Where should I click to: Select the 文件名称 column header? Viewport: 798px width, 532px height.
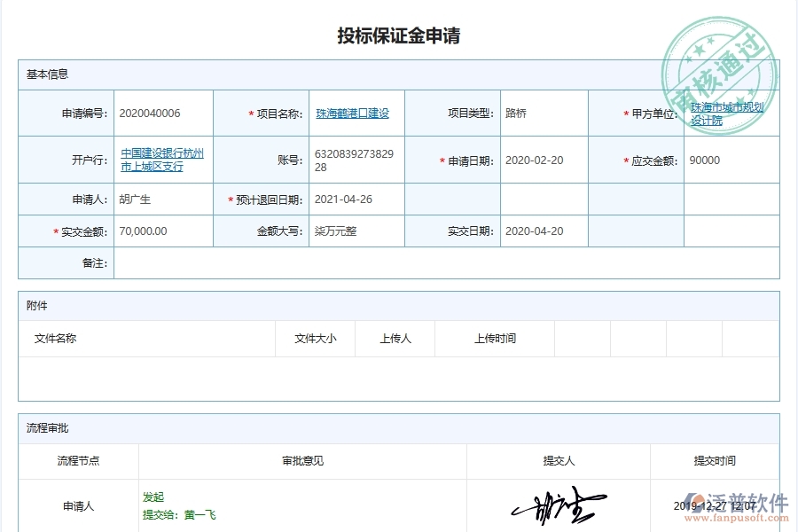click(53, 338)
